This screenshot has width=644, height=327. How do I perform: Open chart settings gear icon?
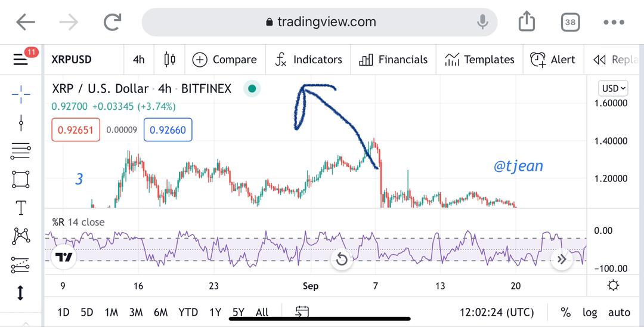coord(612,286)
